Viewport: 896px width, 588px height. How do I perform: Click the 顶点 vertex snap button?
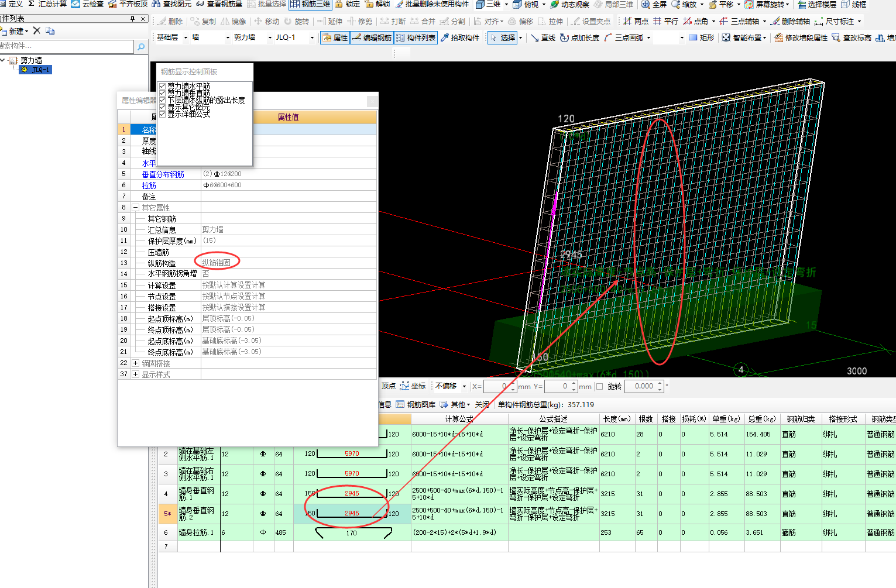389,386
